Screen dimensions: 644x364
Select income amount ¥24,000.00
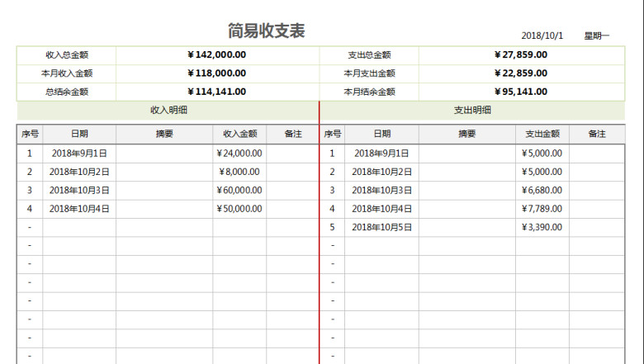click(239, 154)
